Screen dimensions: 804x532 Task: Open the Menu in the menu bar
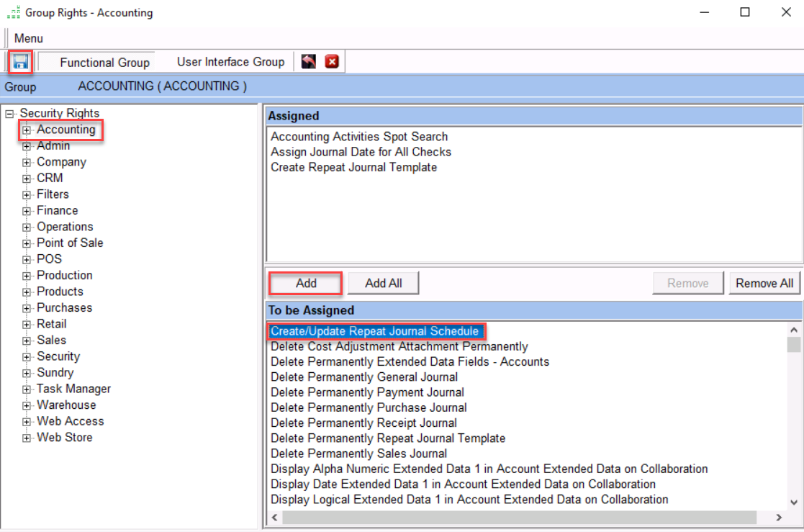29,38
